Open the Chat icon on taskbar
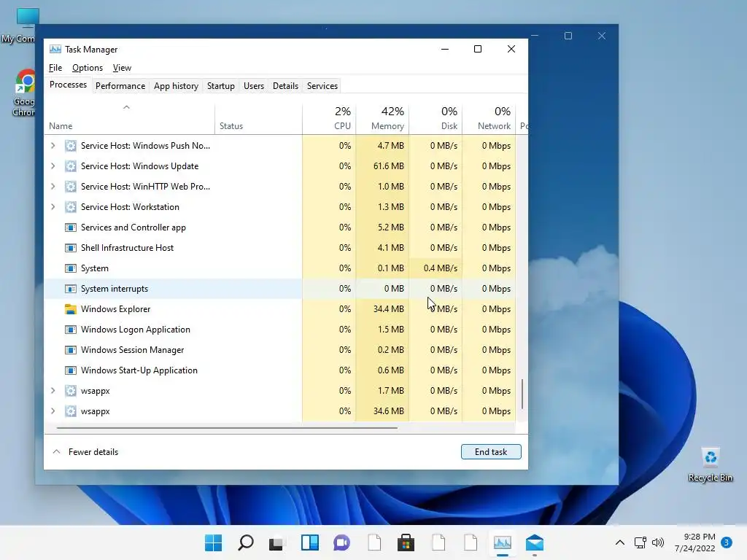The width and height of the screenshot is (747, 560). tap(341, 542)
